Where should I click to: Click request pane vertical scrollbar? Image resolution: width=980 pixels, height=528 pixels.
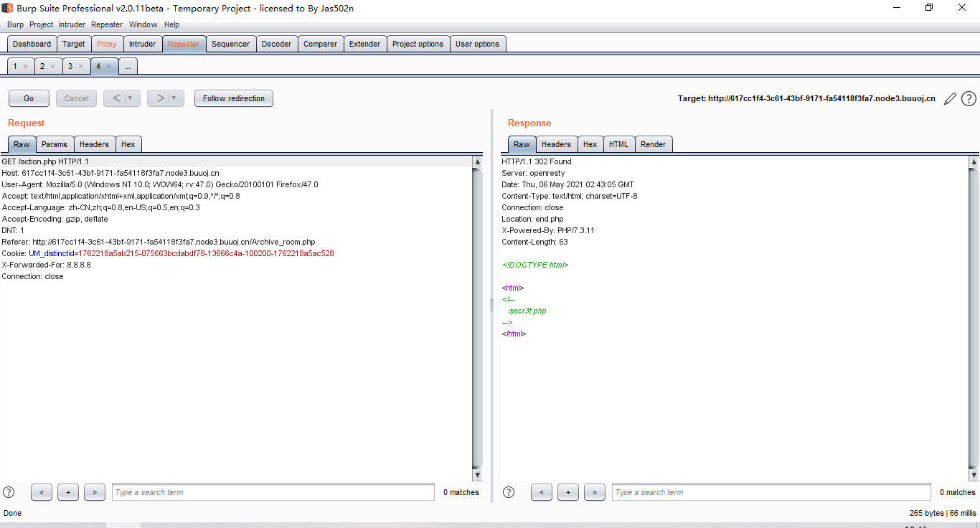[x=478, y=319]
